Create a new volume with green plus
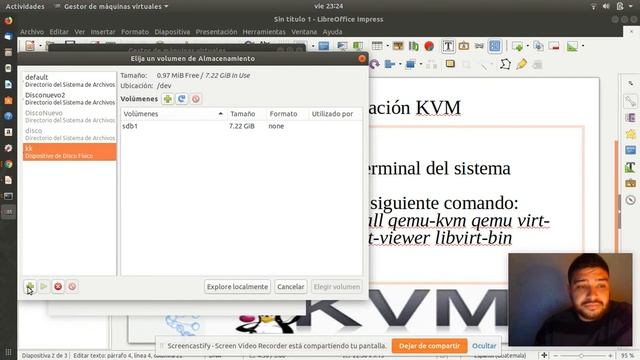The width and height of the screenshot is (640, 360). coord(168,99)
